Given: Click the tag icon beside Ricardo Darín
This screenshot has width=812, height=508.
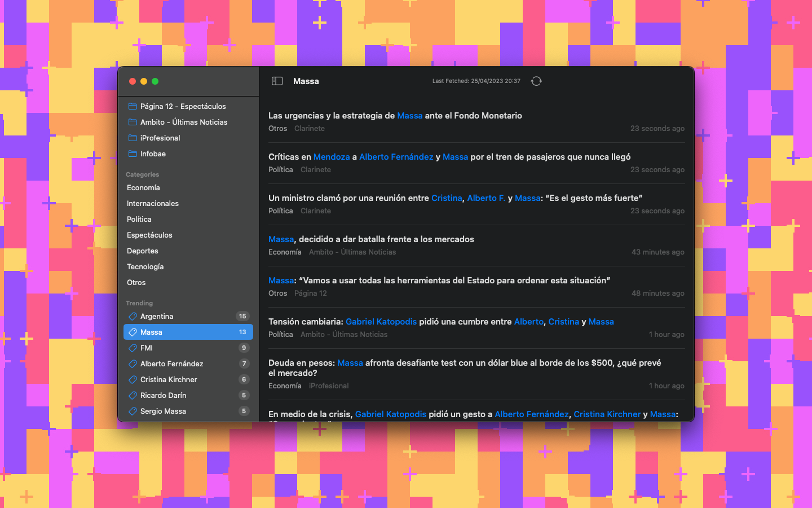Looking at the screenshot, I should (x=133, y=395).
